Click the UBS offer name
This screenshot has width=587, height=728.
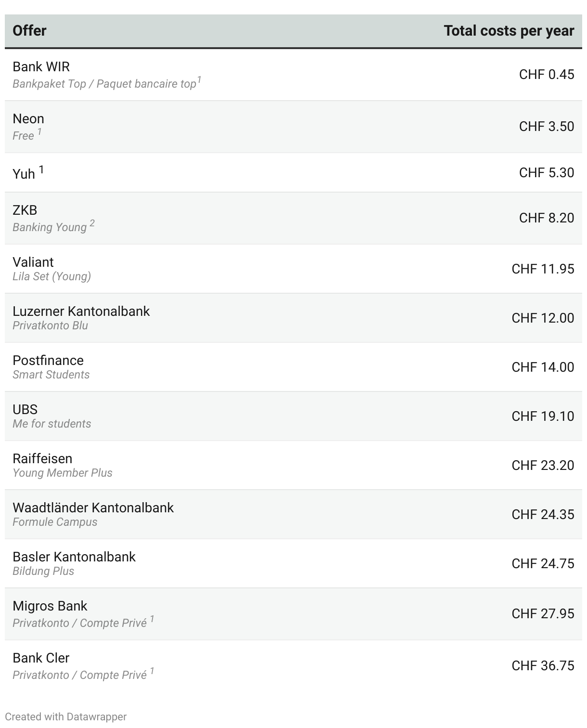coord(25,409)
